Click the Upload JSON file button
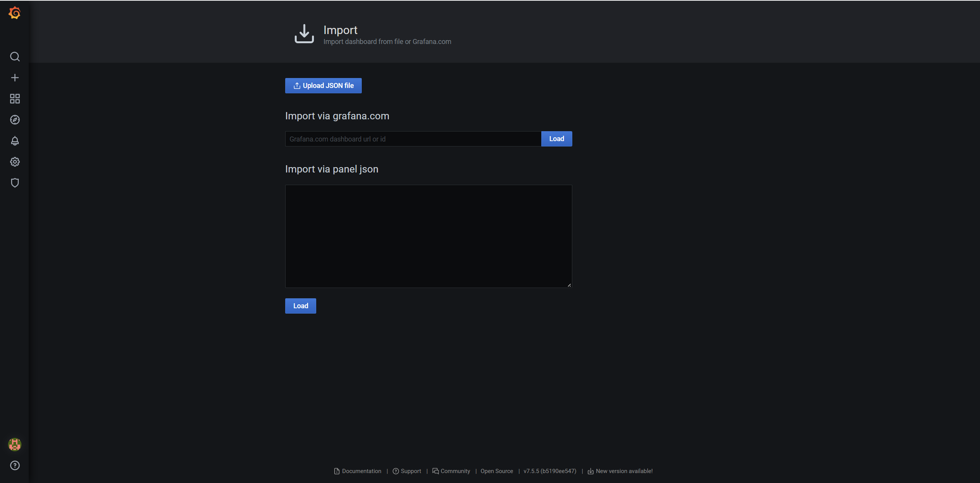This screenshot has height=483, width=980. pos(323,86)
